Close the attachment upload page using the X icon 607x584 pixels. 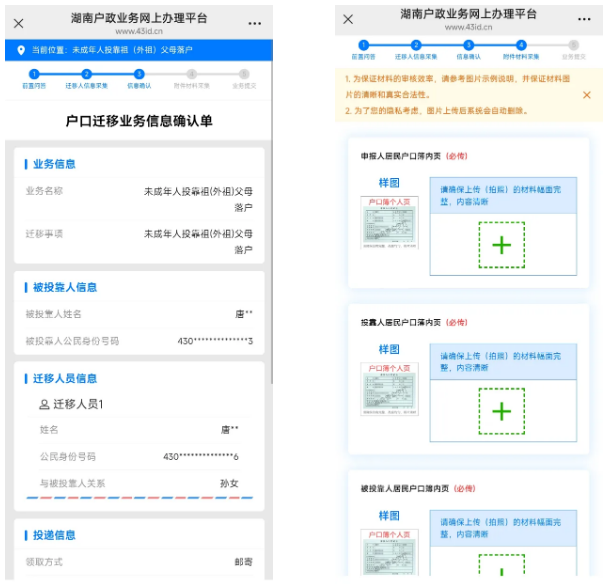coord(348,19)
